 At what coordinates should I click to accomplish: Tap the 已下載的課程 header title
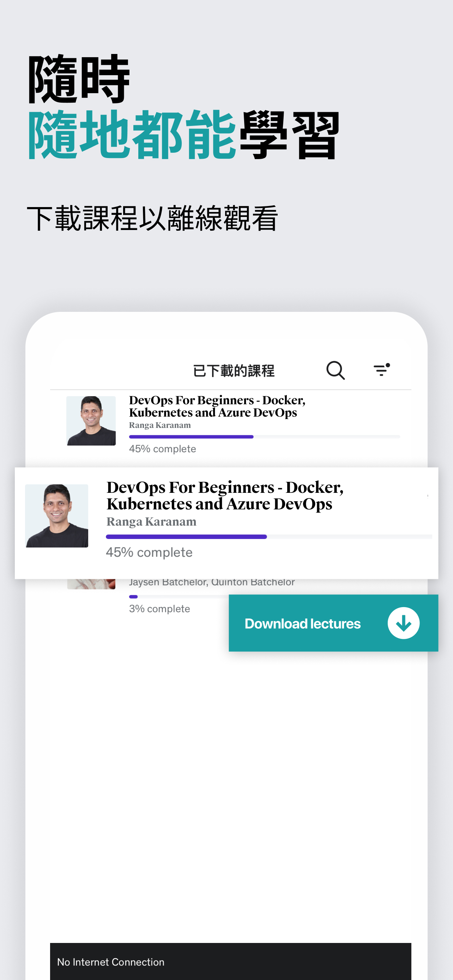234,370
